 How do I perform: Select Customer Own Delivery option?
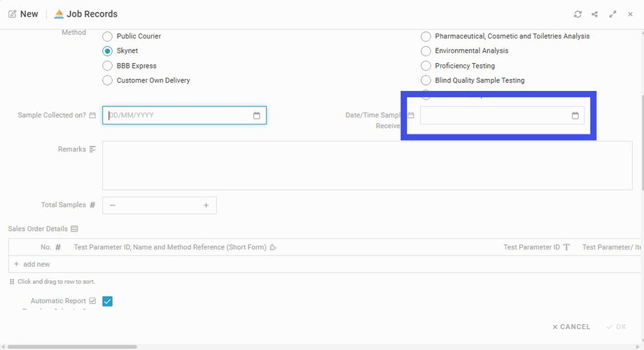pyautogui.click(x=107, y=80)
